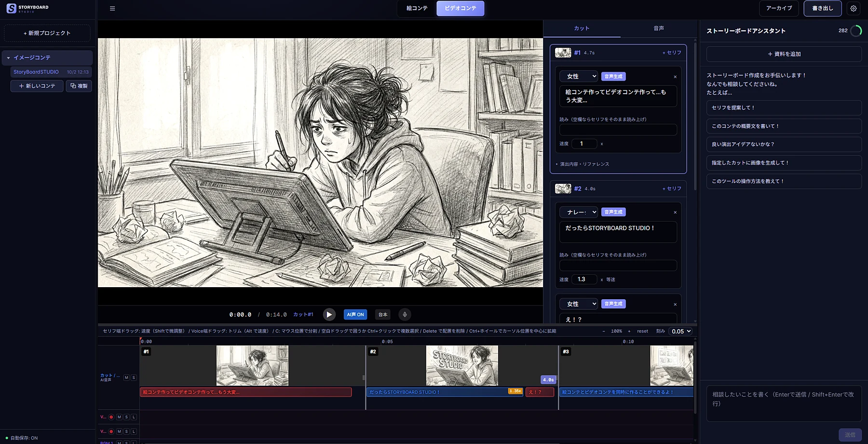This screenshot has width=868, height=444.
Task: Open the 女性 voice dropdown in cut #1
Action: coord(579,76)
